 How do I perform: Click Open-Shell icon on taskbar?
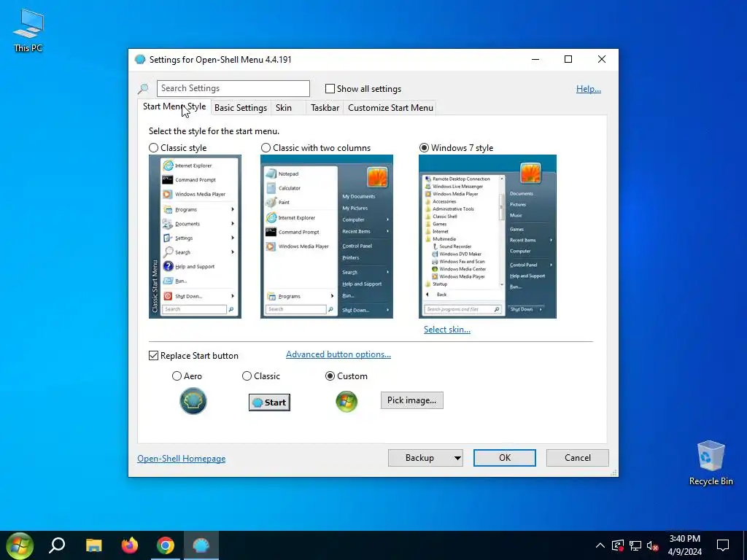201,545
